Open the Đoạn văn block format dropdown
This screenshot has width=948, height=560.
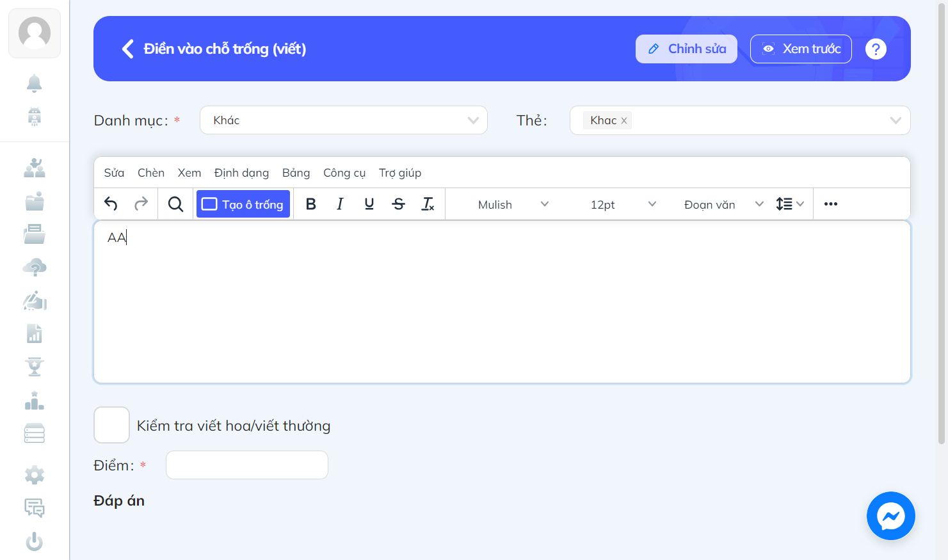[723, 204]
